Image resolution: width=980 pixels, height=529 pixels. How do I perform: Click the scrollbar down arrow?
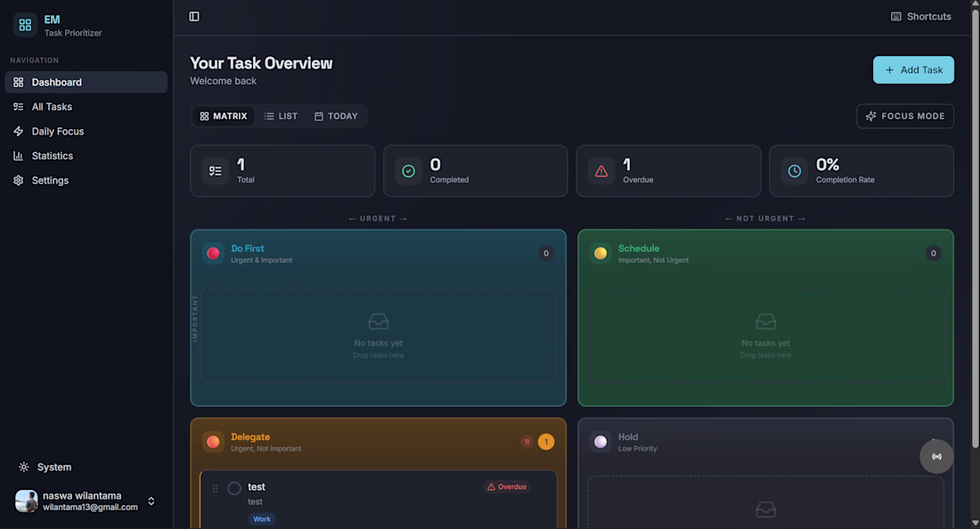[975, 524]
